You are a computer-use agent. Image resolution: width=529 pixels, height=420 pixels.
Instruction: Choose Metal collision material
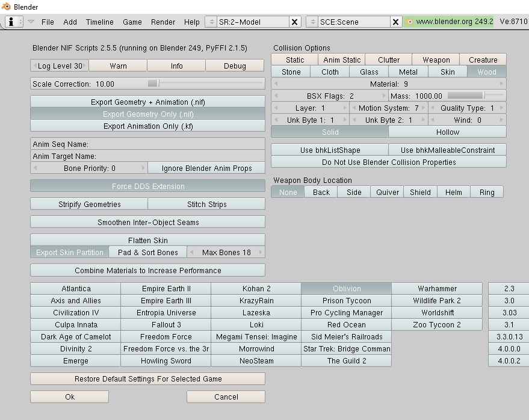[408, 72]
